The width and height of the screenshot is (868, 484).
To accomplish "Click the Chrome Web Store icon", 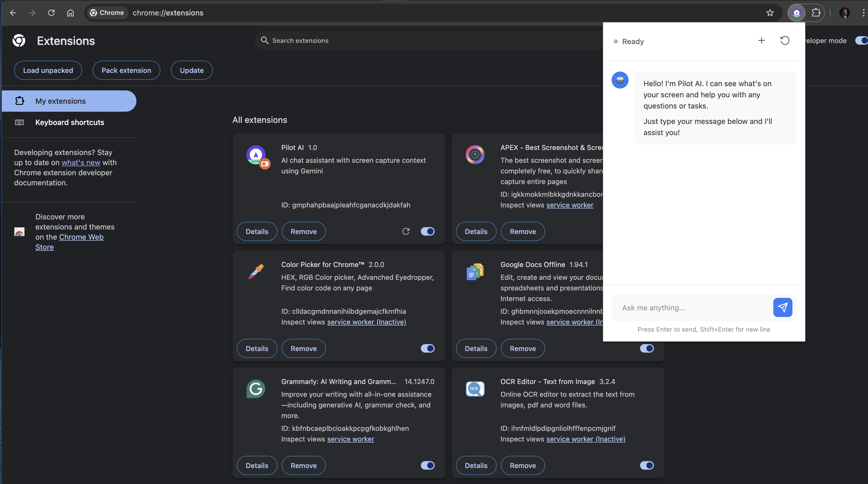I will [19, 232].
